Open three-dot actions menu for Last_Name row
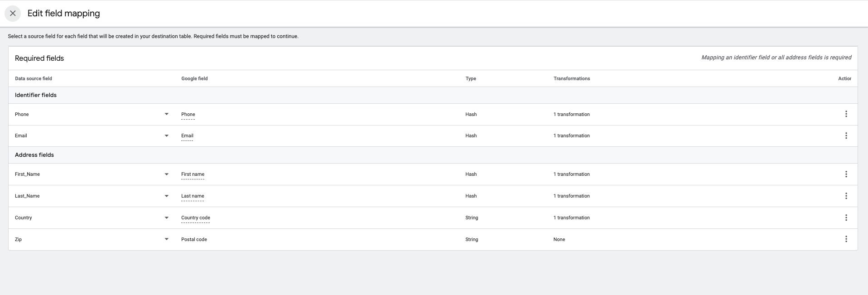The width and height of the screenshot is (868, 295). coord(846,196)
